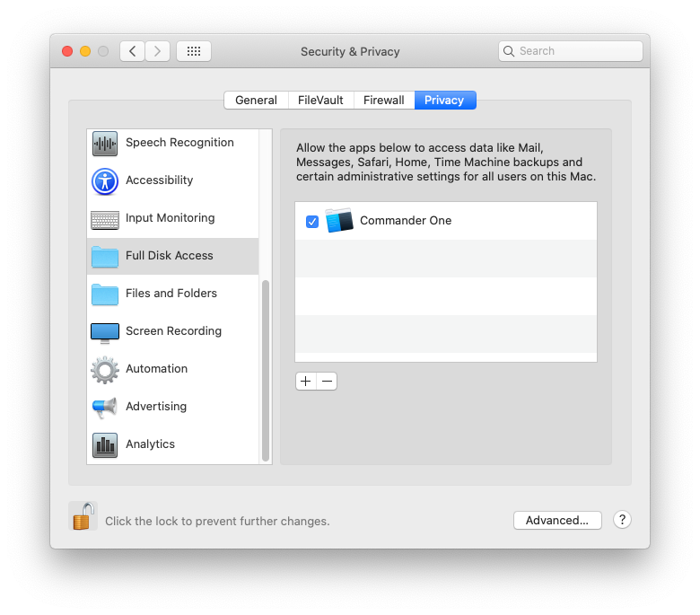Click the Input Monitoring keyboard icon

tap(105, 219)
